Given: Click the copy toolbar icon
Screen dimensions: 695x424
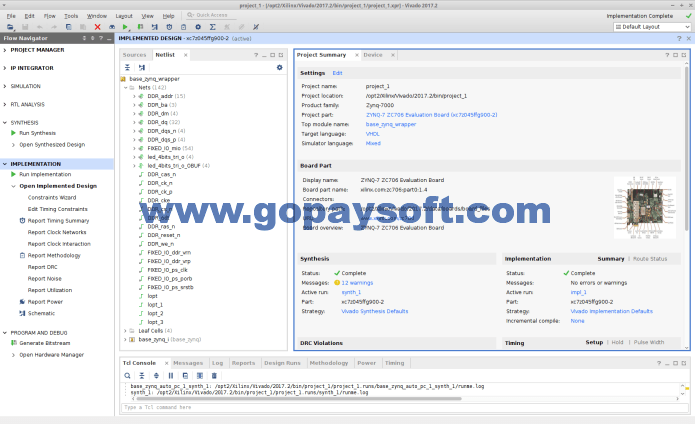Looking at the screenshot, I should 69,27.
